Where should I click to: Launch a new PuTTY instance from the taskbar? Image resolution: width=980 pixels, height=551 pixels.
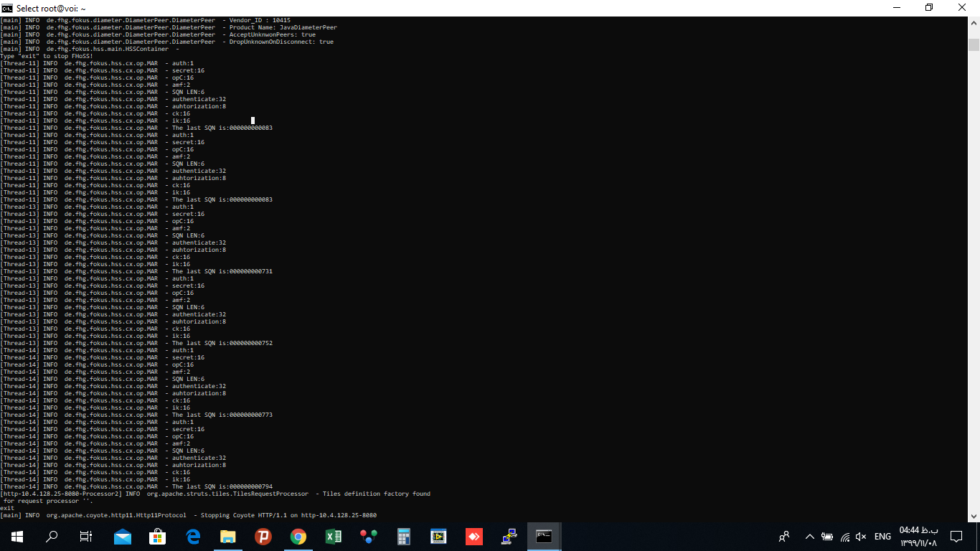pyautogui.click(x=509, y=536)
